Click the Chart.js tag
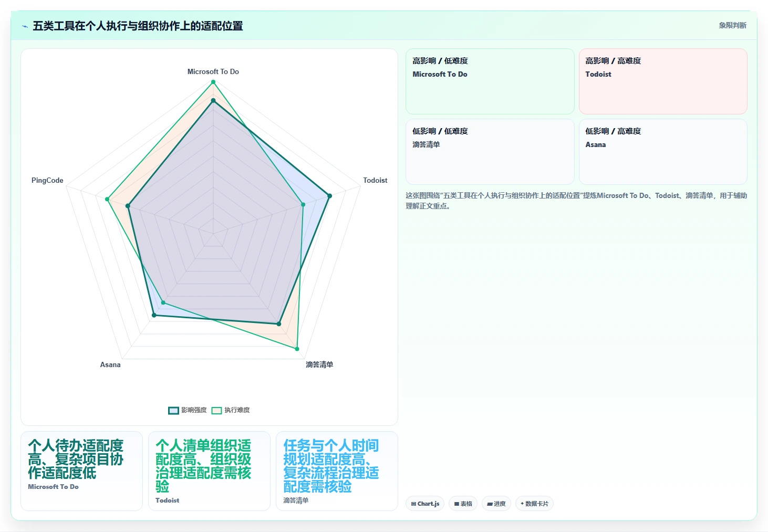 (425, 504)
